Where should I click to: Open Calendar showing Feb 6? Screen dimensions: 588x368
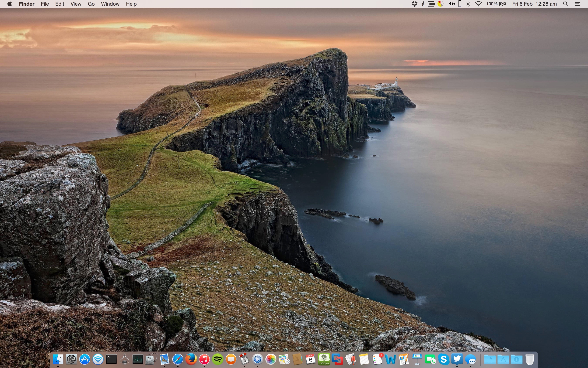(310, 359)
